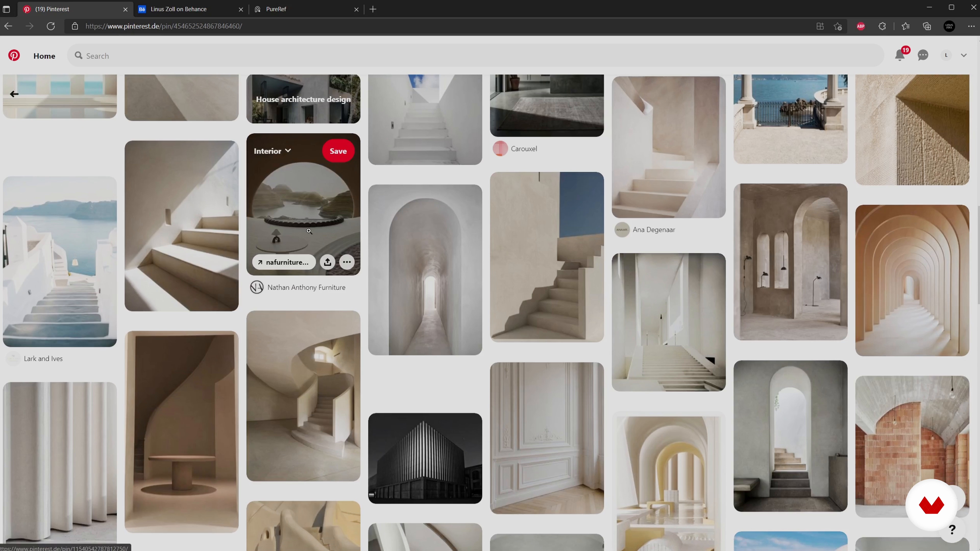980x551 pixels.
Task: Click the question mark help button
Action: pyautogui.click(x=952, y=529)
